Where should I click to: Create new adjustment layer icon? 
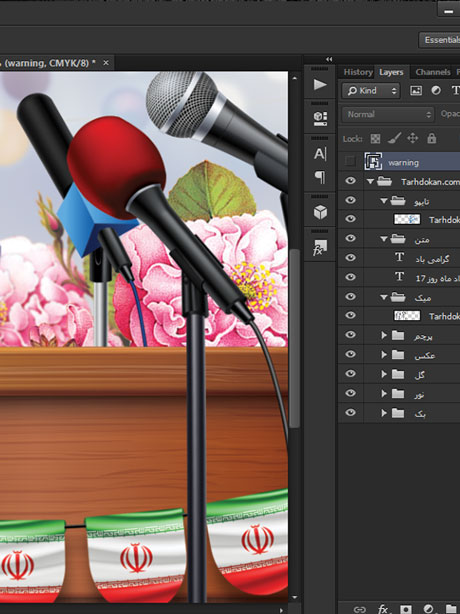tap(429, 609)
